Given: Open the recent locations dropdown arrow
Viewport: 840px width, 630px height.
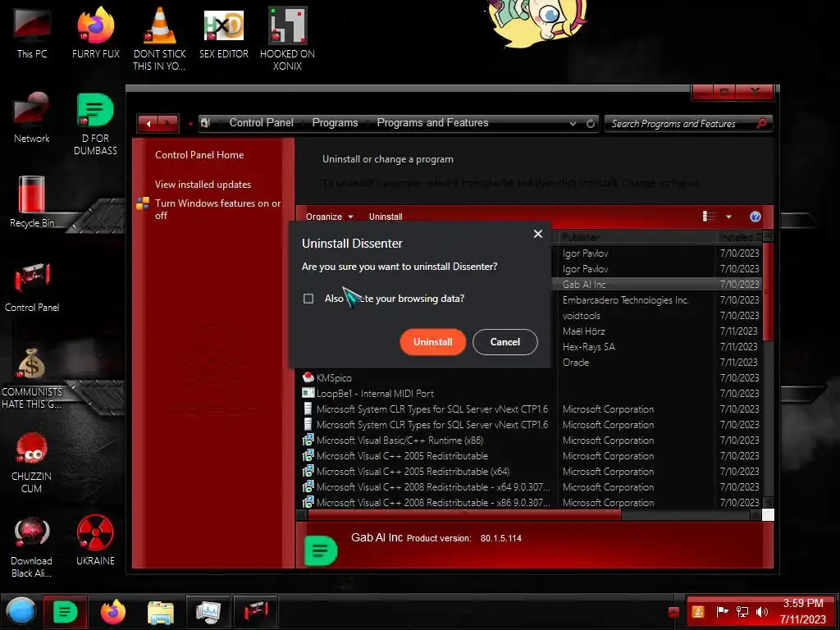Looking at the screenshot, I should [x=189, y=124].
